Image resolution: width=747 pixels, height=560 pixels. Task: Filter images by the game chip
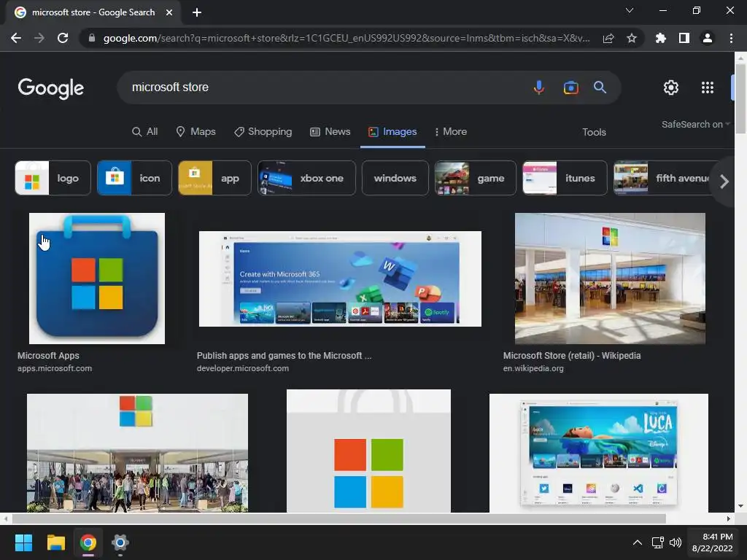coord(475,178)
